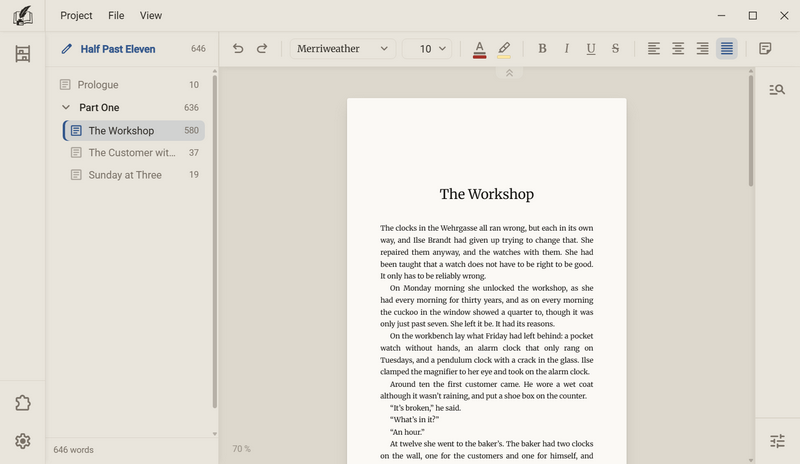Click the pencil icon beside Half Past Eleven
The image size is (800, 464).
(66, 49)
